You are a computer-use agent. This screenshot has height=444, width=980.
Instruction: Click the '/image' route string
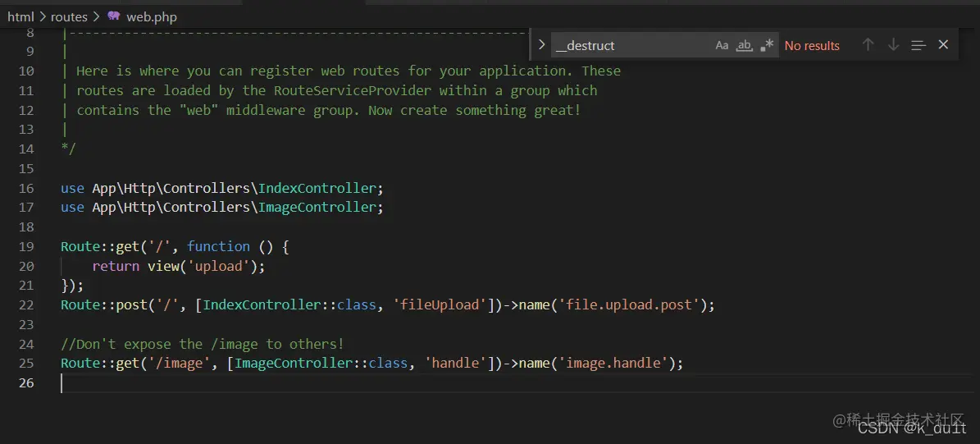179,364
